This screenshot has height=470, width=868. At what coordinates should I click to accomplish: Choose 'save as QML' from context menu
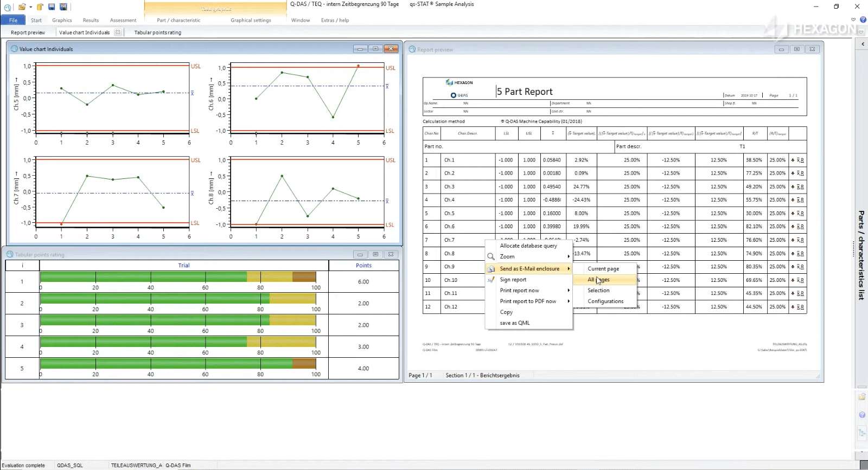(x=514, y=323)
